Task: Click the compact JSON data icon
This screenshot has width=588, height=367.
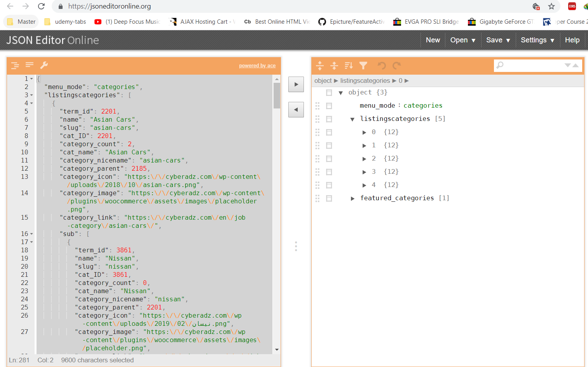Action: point(30,65)
